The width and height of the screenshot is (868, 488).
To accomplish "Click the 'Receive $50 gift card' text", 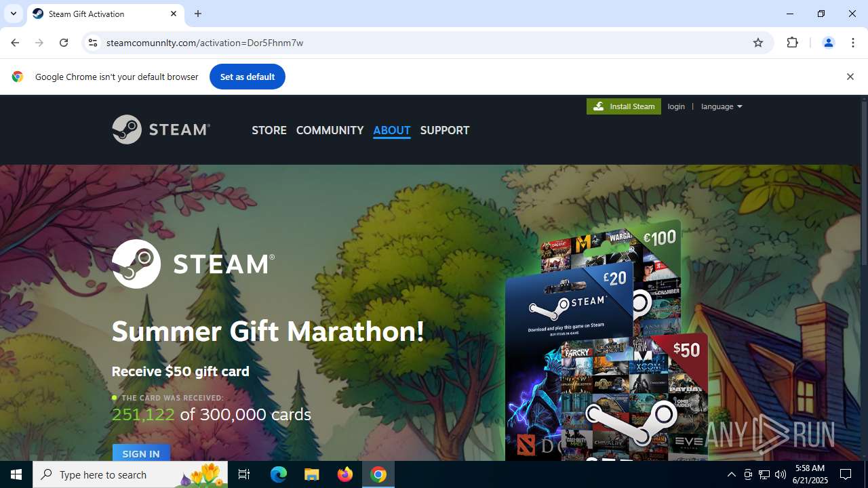I will [180, 371].
